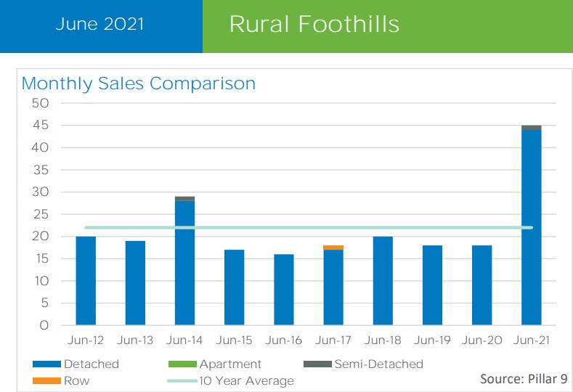Screen dimensions: 573x392
Task: Click the Jun-18 x-axis label
Action: click(x=383, y=341)
